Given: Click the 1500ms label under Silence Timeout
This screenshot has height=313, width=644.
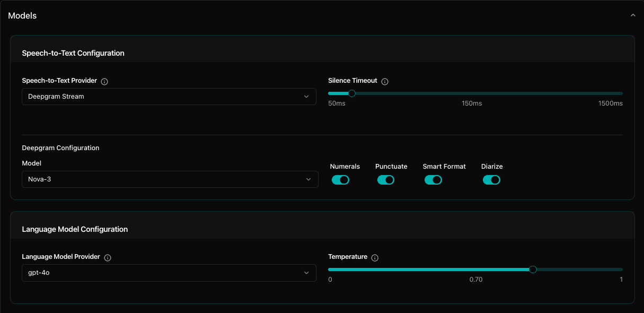Looking at the screenshot, I should (x=610, y=103).
